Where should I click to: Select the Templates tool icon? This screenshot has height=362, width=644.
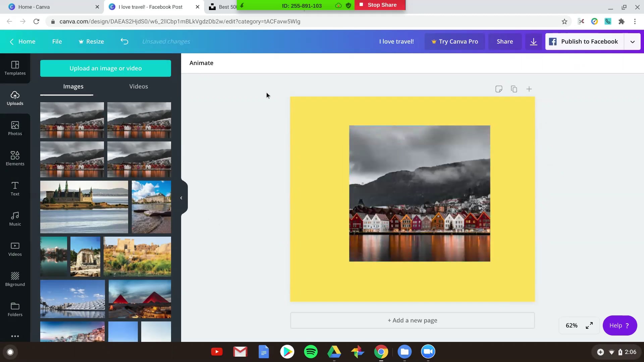tap(15, 67)
